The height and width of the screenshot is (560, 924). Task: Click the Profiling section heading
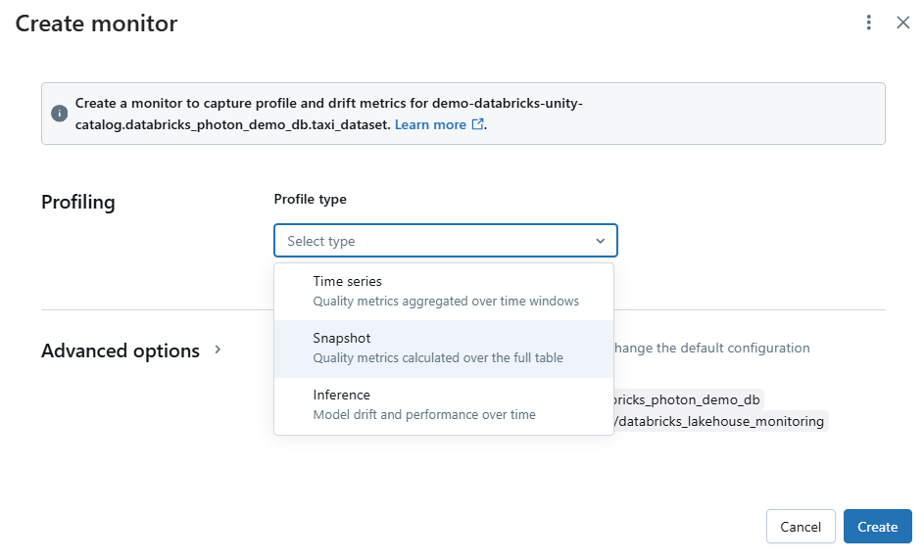[78, 202]
